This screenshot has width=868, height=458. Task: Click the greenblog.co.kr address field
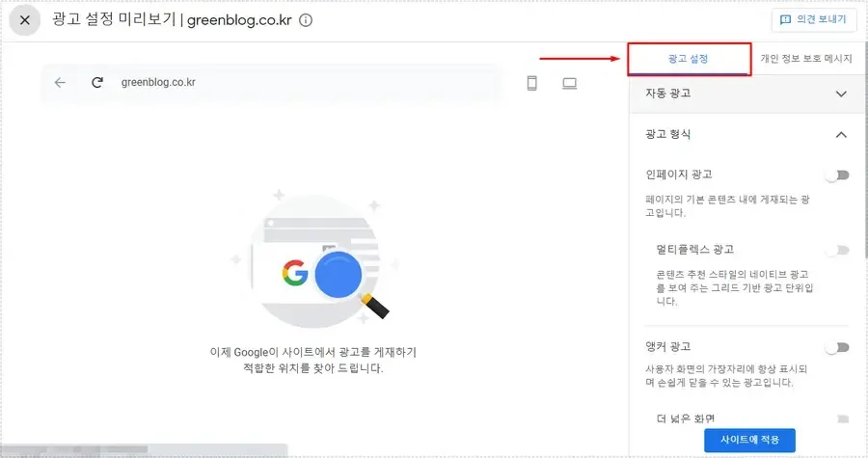(271, 82)
